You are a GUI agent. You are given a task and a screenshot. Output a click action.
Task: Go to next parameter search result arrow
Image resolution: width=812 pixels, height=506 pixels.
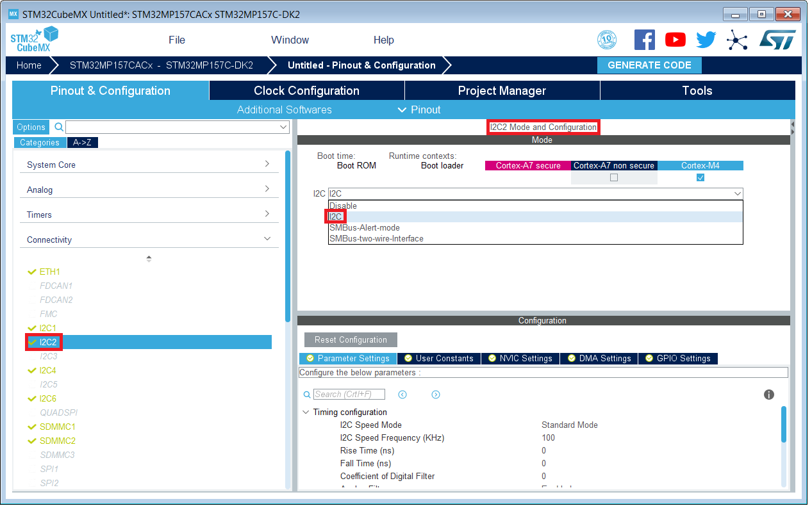436,395
